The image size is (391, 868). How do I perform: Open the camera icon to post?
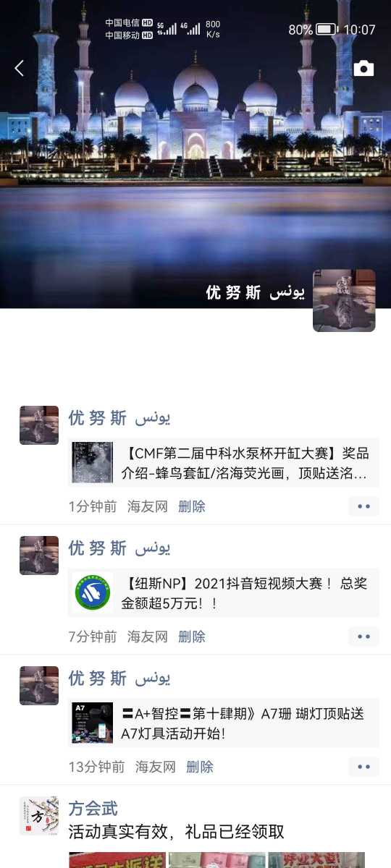coord(363,69)
